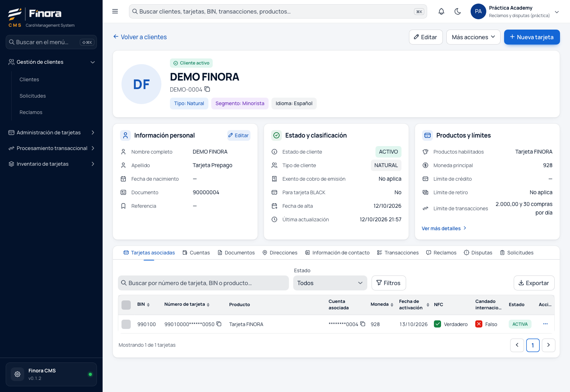570x392 pixels.
Task: Open the hamburger menu icon
Action: 115,11
